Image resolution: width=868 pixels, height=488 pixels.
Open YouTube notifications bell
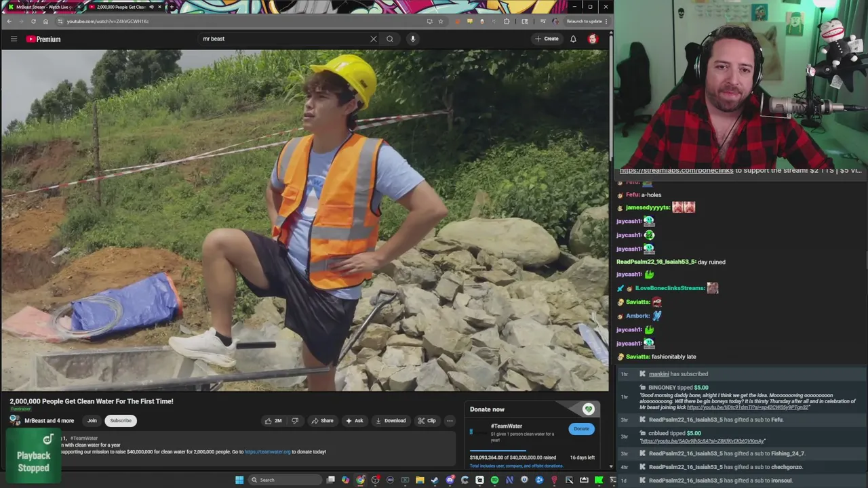pyautogui.click(x=573, y=39)
